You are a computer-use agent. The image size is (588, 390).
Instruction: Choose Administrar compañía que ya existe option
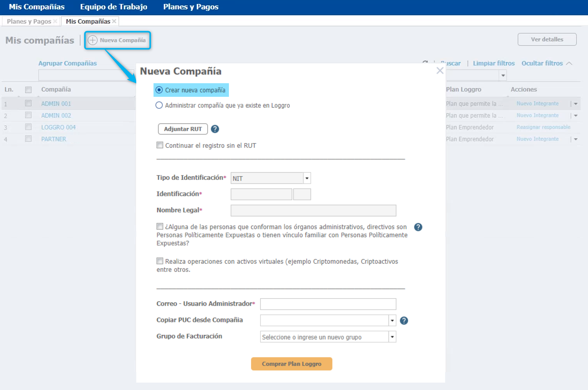(159, 105)
